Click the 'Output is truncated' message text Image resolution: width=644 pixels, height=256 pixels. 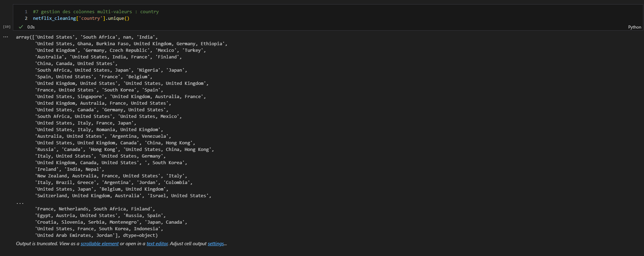click(x=37, y=244)
